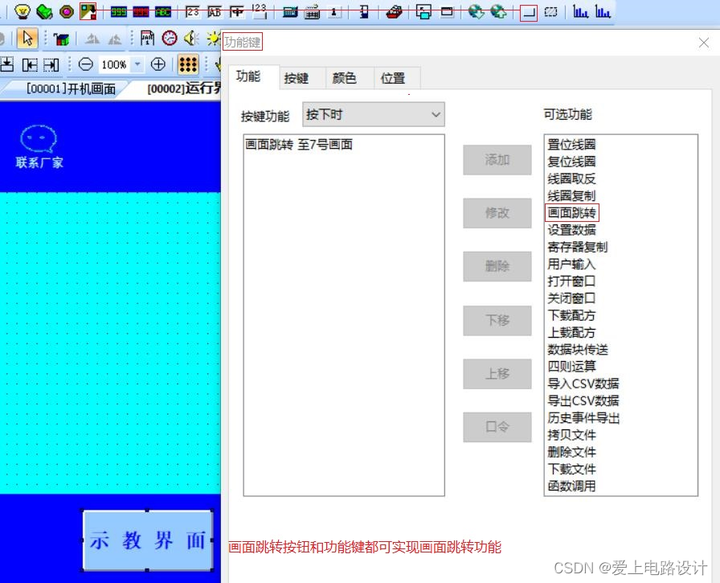This screenshot has height=583, width=720.
Task: Select 函数调用 in available functions
Action: [571, 486]
